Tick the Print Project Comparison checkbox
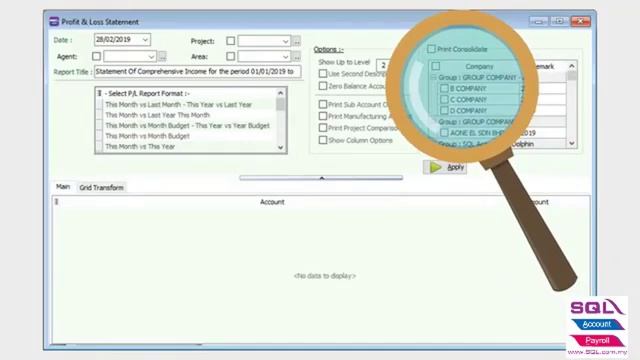Screen dimensions: 640x360 point(323,128)
